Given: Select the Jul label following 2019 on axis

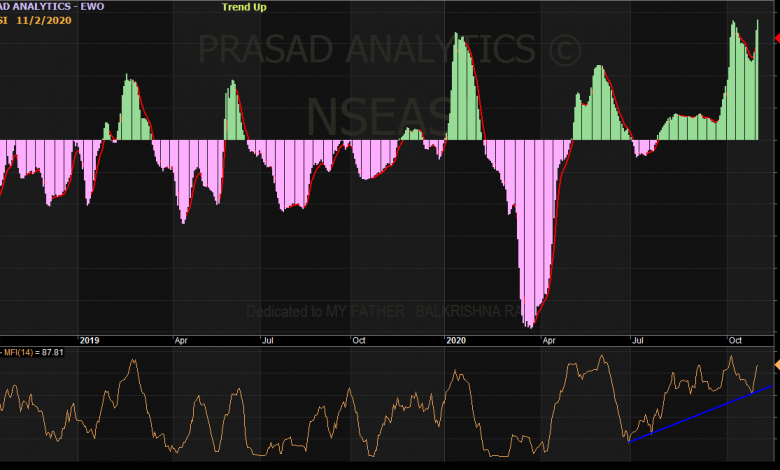Looking at the screenshot, I should 269,340.
